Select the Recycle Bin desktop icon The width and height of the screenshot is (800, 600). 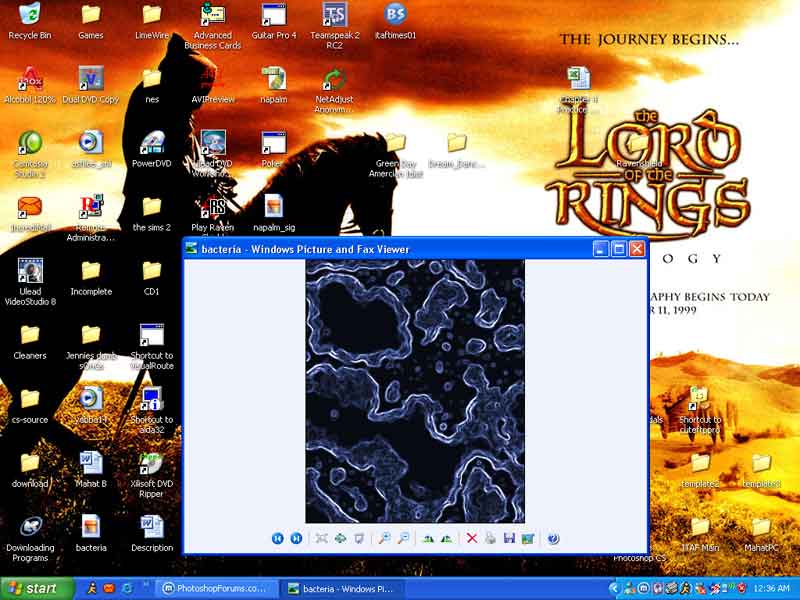click(30, 22)
